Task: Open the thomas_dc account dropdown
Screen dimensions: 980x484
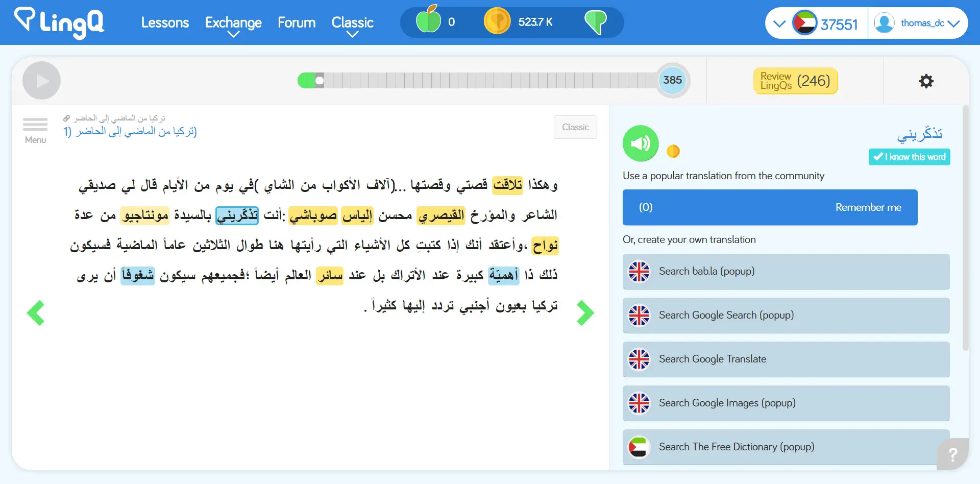Action: coord(919,22)
